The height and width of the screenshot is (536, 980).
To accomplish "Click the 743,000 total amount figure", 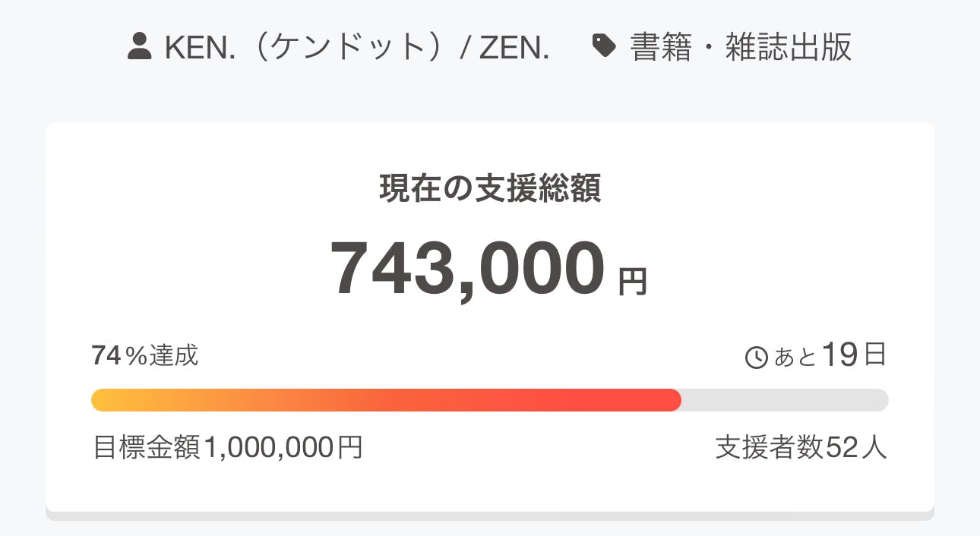I will [467, 269].
